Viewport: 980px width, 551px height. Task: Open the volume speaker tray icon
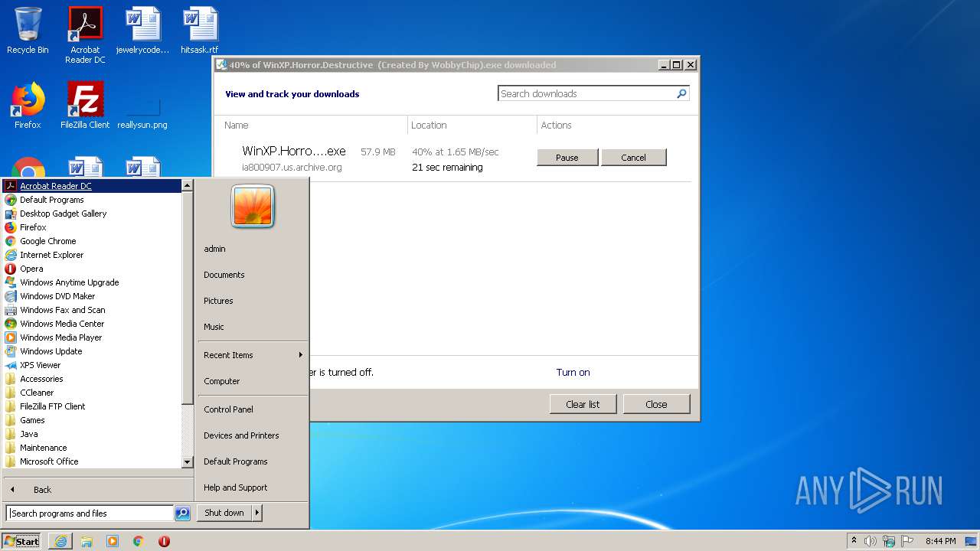[871, 541]
